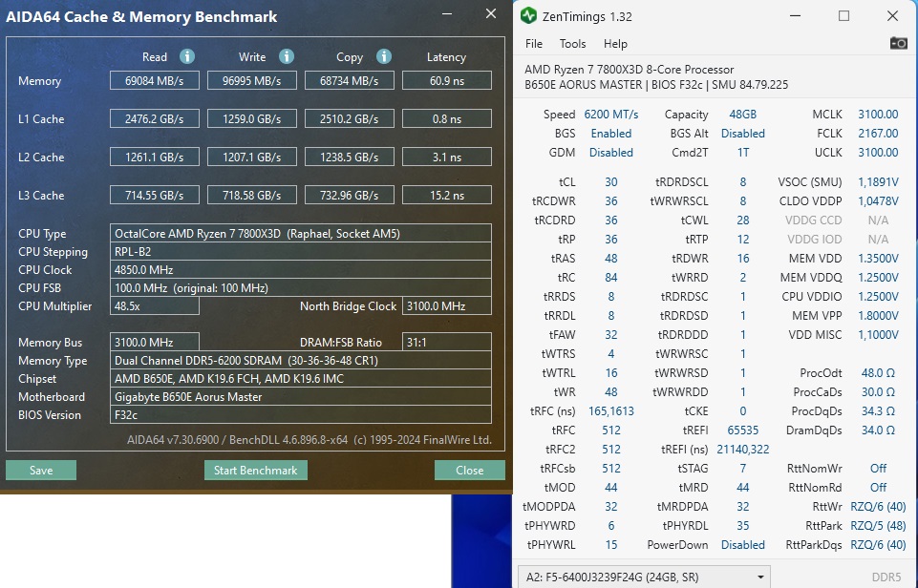Maximize the ZenTimings window
Screen dimensions: 918x588
pyautogui.click(x=843, y=16)
